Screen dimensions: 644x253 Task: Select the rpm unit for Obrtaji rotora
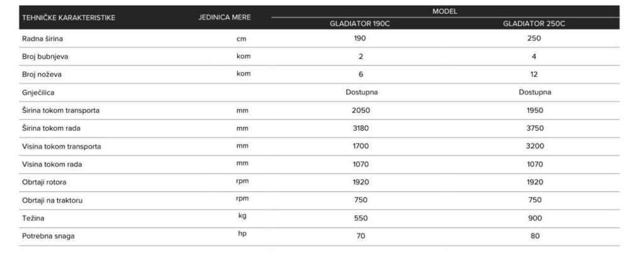point(242,182)
